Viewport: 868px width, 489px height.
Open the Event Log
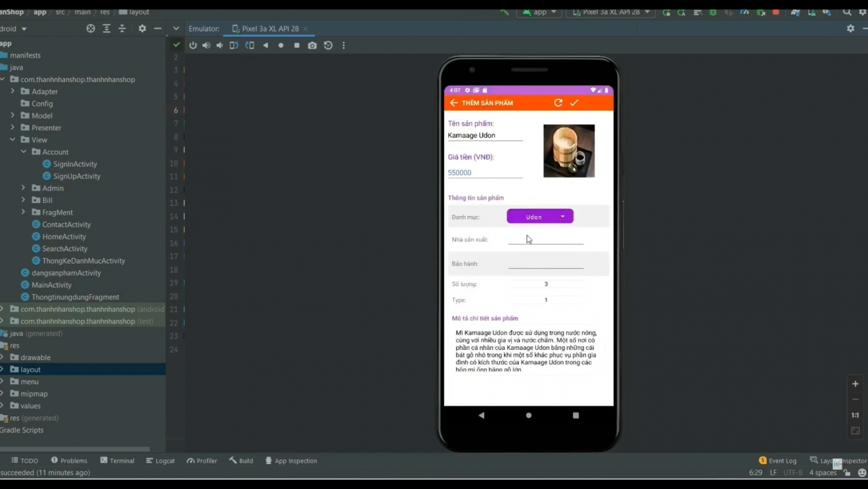click(x=777, y=460)
